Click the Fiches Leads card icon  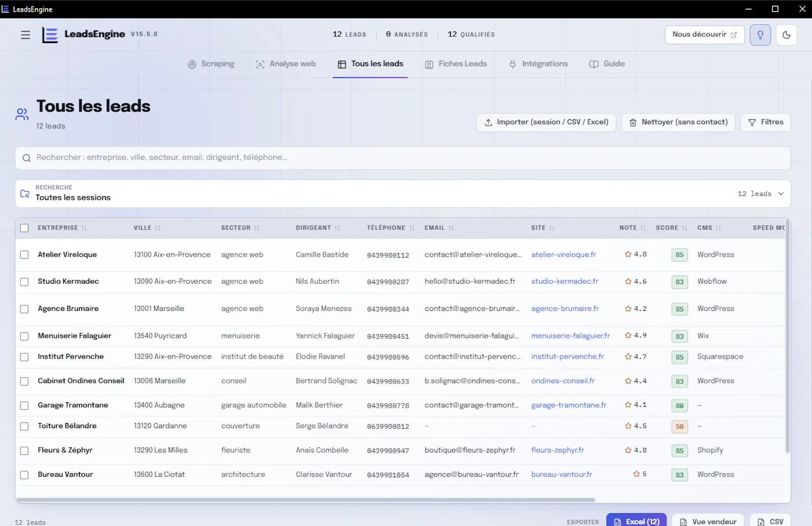(x=429, y=64)
